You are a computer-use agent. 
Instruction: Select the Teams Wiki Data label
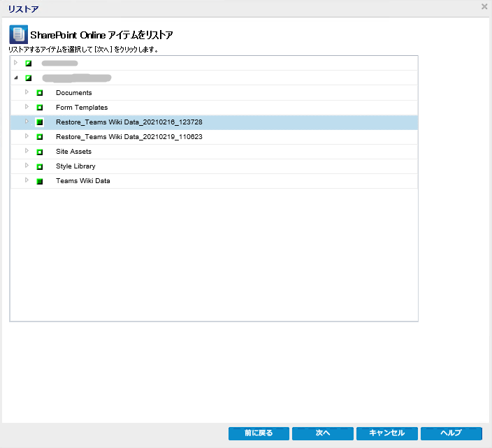(83, 181)
